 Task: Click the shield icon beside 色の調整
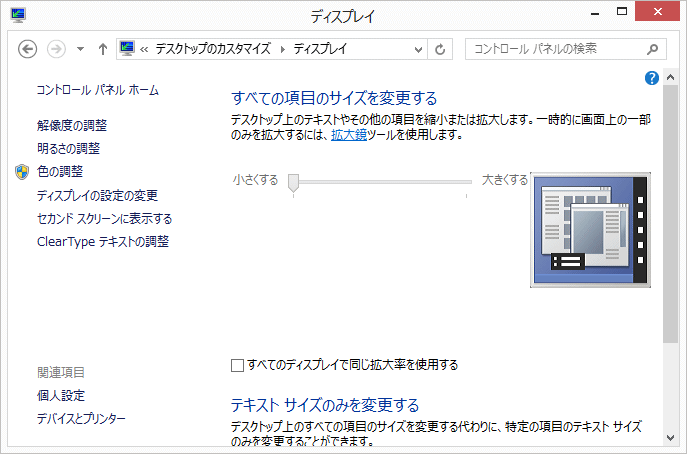[x=21, y=172]
